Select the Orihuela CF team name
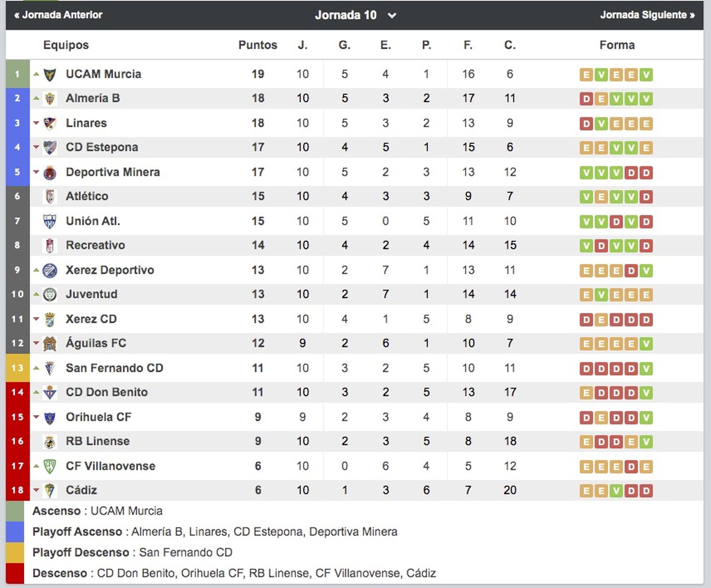This screenshot has height=588, width=711. pos(99,417)
